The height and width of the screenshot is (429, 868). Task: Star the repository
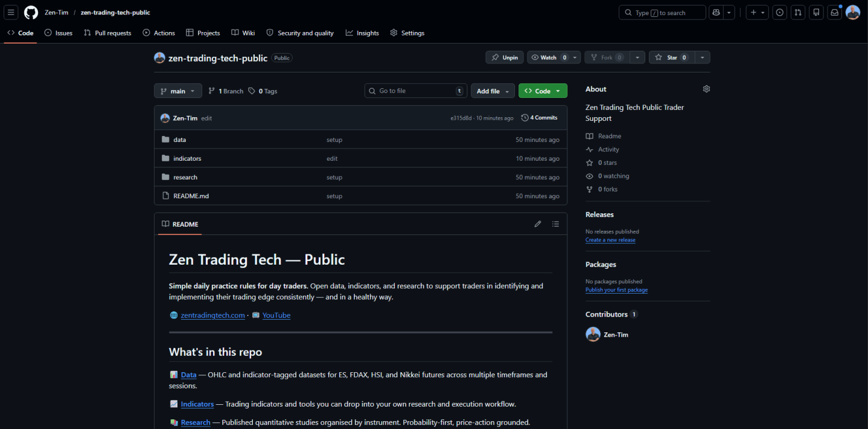(671, 57)
